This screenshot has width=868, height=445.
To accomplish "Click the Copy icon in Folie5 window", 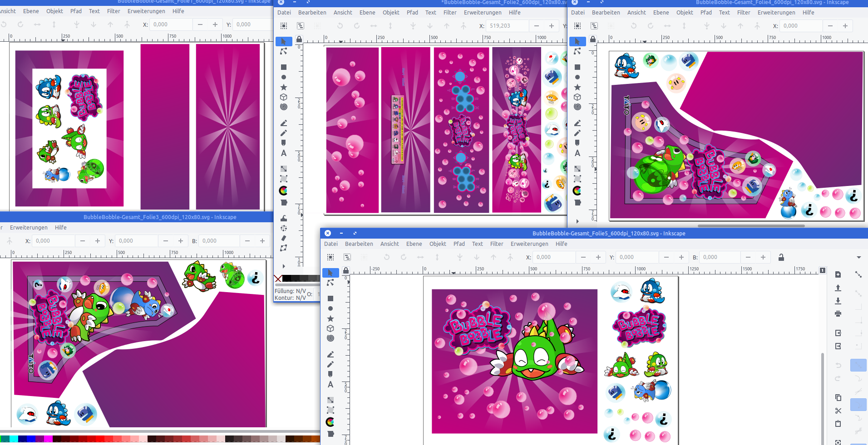I will [838, 397].
